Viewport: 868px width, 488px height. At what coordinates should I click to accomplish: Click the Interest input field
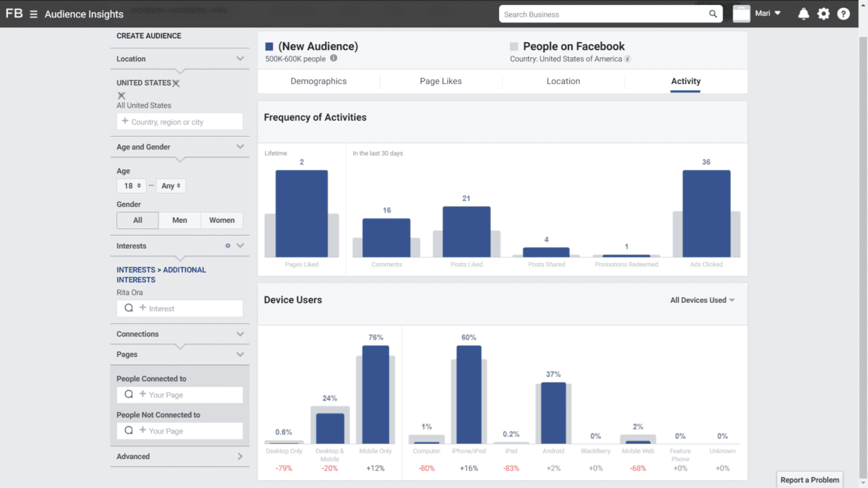pos(179,308)
